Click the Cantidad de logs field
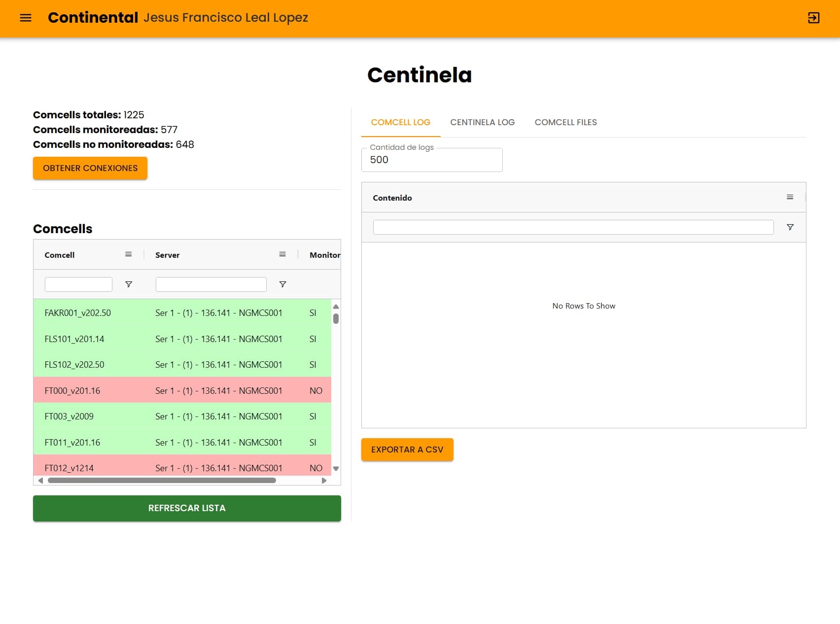 tap(431, 160)
